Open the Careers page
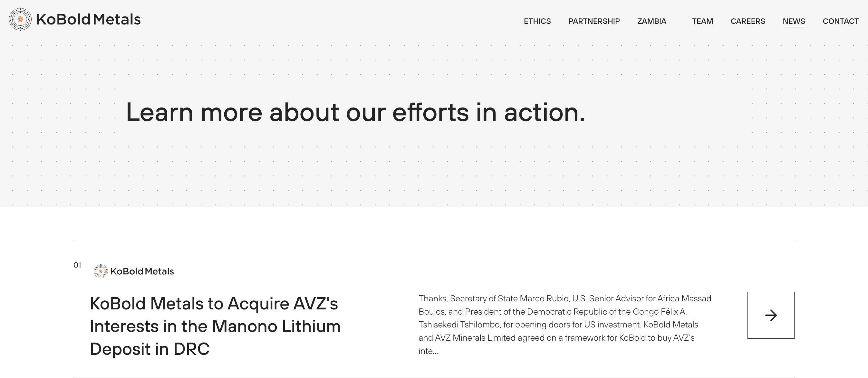The width and height of the screenshot is (868, 378). point(747,21)
